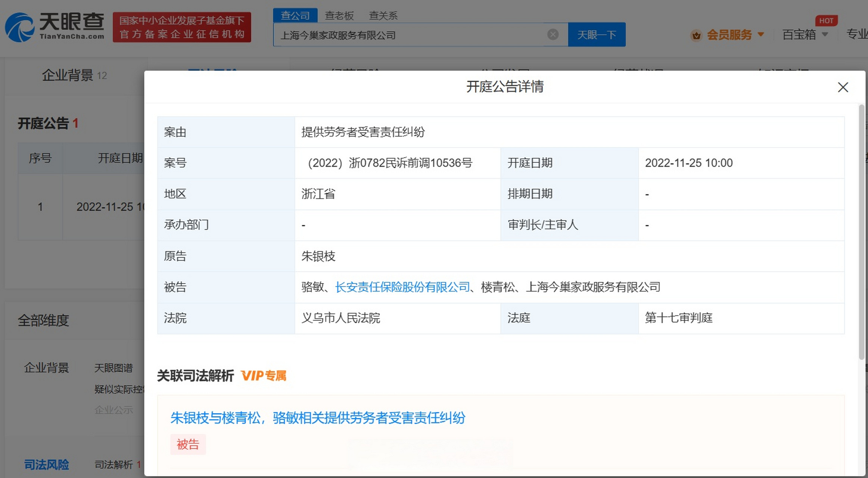
Task: Click the courtroom value 第十七审判庭
Action: coord(679,318)
